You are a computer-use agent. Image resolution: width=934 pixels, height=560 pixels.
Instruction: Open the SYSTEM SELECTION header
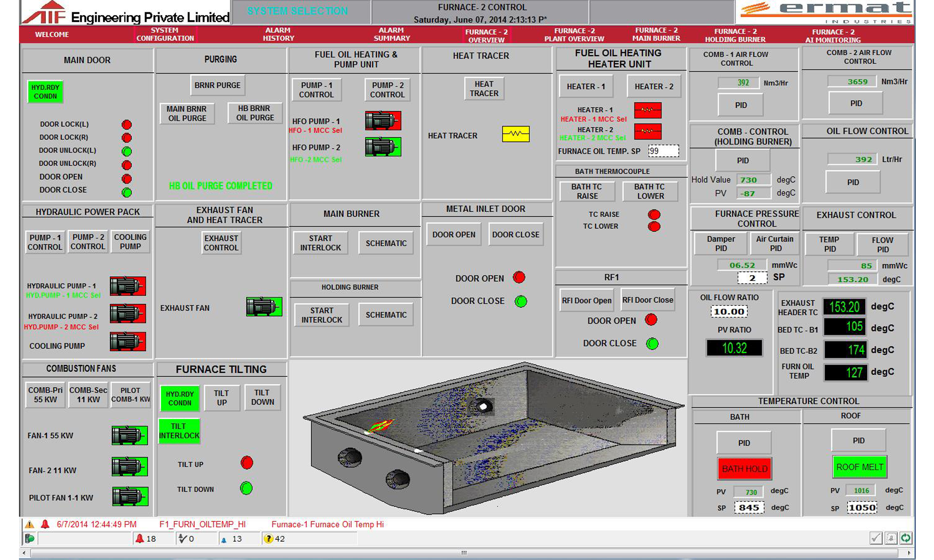coord(297,11)
